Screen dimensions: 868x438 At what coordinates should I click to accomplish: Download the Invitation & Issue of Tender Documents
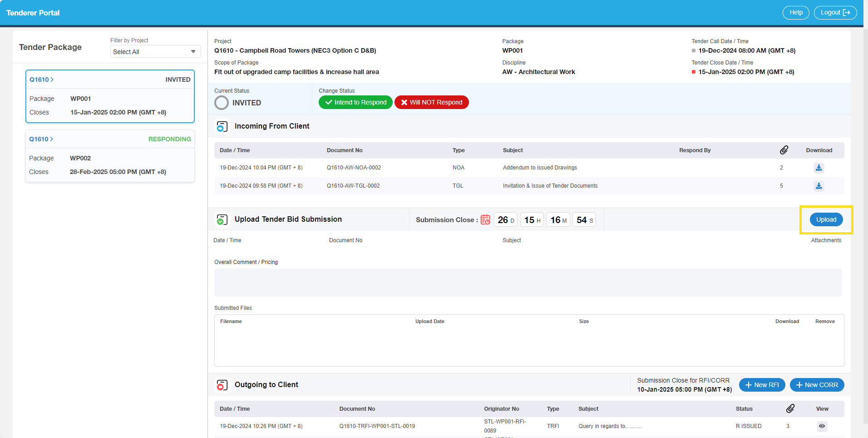tap(819, 186)
